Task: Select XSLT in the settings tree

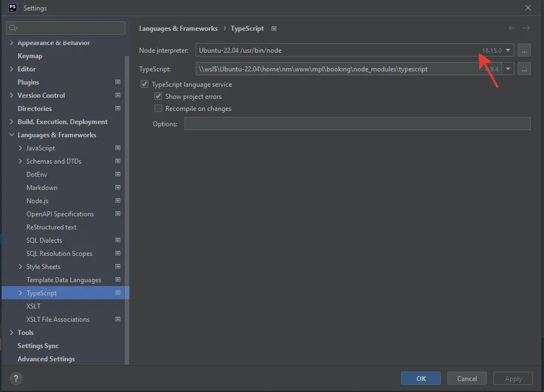Action: [34, 306]
